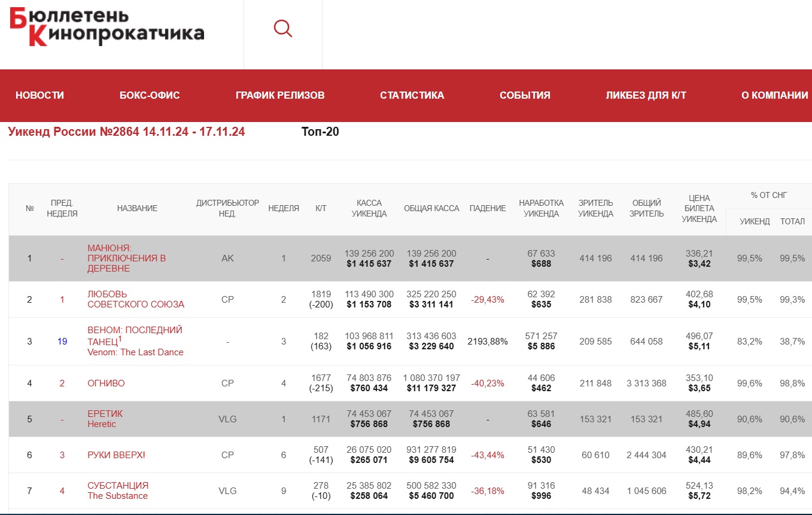Select СТАТИСТИКА in the red menu
Image resolution: width=812 pixels, height=515 pixels.
(412, 95)
